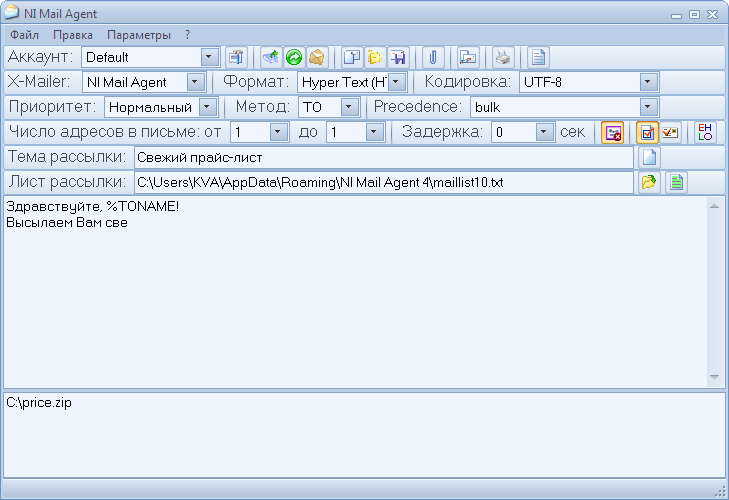
Task: Click the EHLO icon
Action: coord(705,133)
